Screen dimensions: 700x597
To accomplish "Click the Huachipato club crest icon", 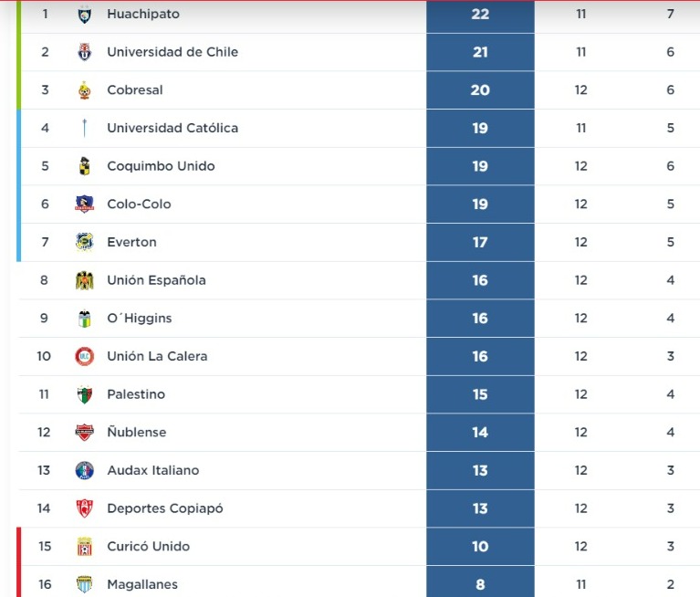I will click(x=84, y=15).
